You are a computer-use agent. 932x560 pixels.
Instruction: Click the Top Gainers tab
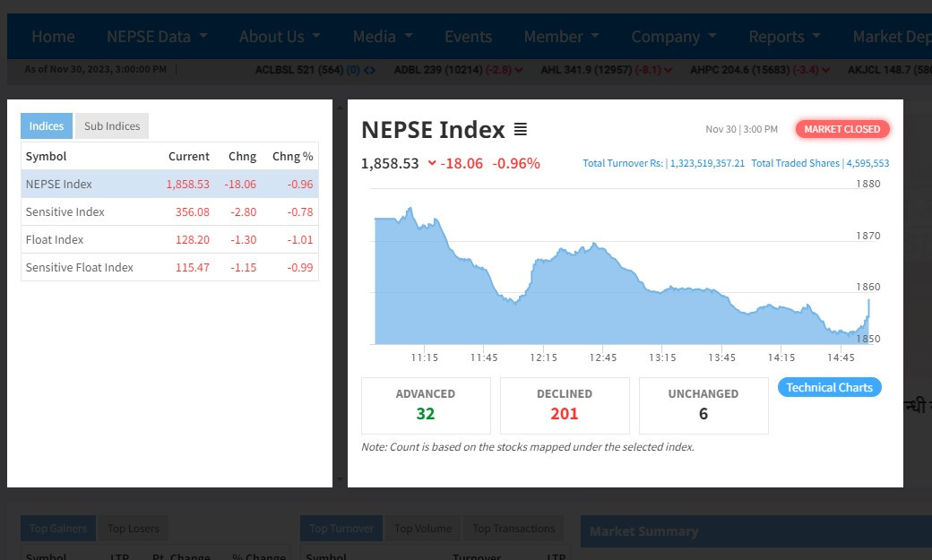(58, 528)
